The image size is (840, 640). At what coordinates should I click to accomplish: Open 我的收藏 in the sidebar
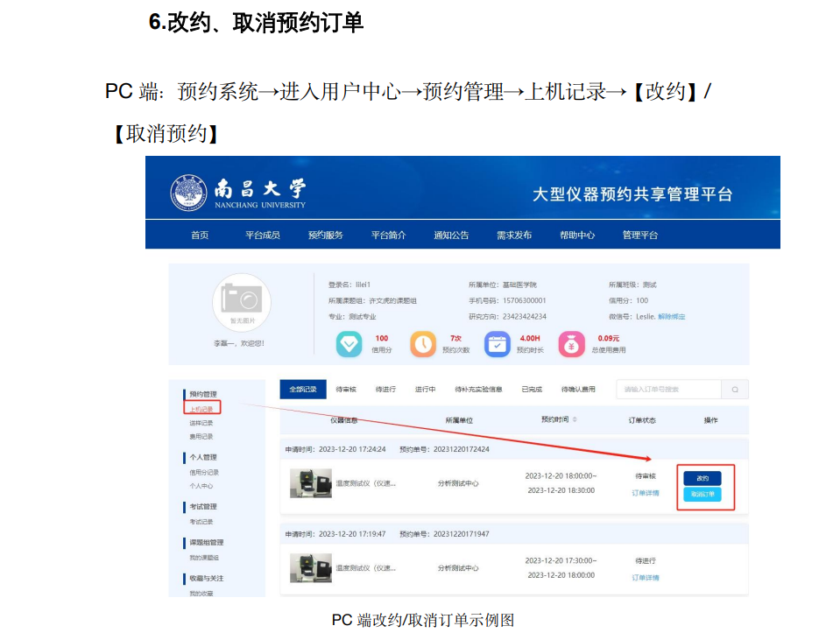point(201,593)
